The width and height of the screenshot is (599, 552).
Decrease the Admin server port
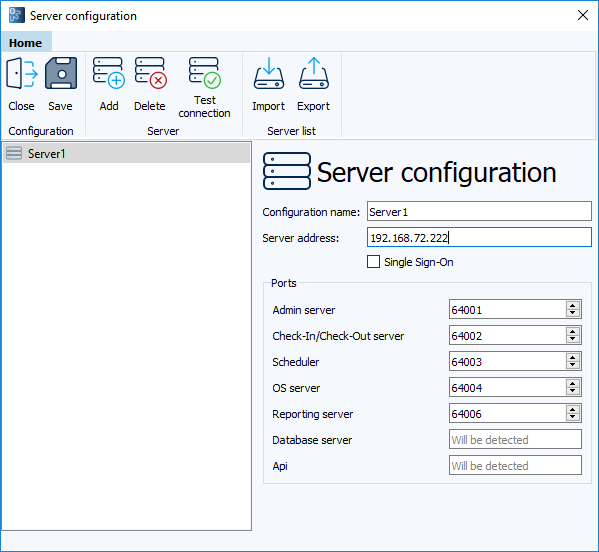click(x=572, y=313)
